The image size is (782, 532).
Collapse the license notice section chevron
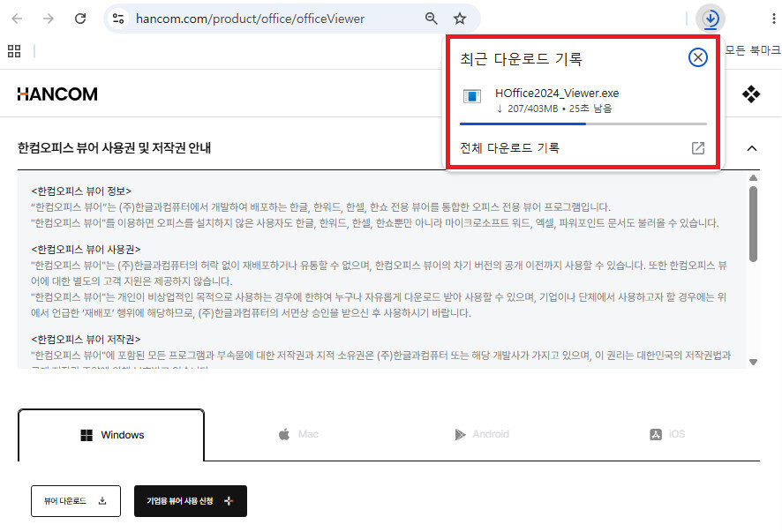pos(752,148)
